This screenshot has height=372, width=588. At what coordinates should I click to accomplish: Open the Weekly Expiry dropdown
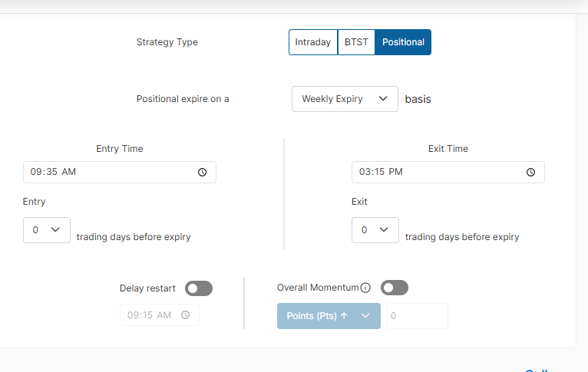(x=345, y=99)
